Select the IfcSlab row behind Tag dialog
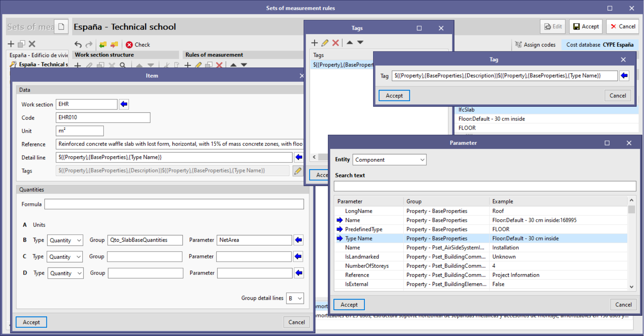The width and height of the screenshot is (644, 336). (x=547, y=110)
